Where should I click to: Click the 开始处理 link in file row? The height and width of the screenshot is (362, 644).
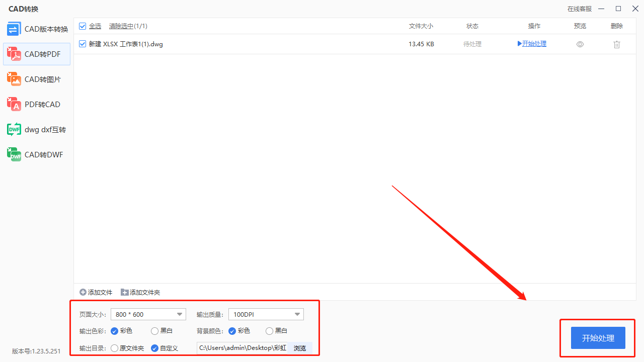click(532, 44)
